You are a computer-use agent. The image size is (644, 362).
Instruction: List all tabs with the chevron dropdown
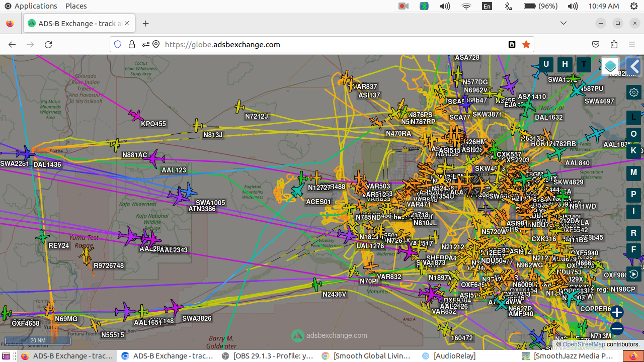click(563, 23)
